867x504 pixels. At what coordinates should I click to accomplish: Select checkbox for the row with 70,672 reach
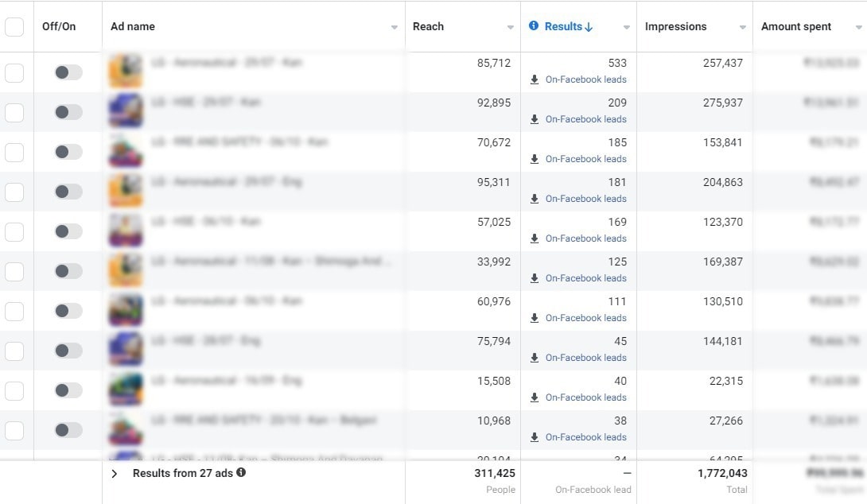click(14, 153)
